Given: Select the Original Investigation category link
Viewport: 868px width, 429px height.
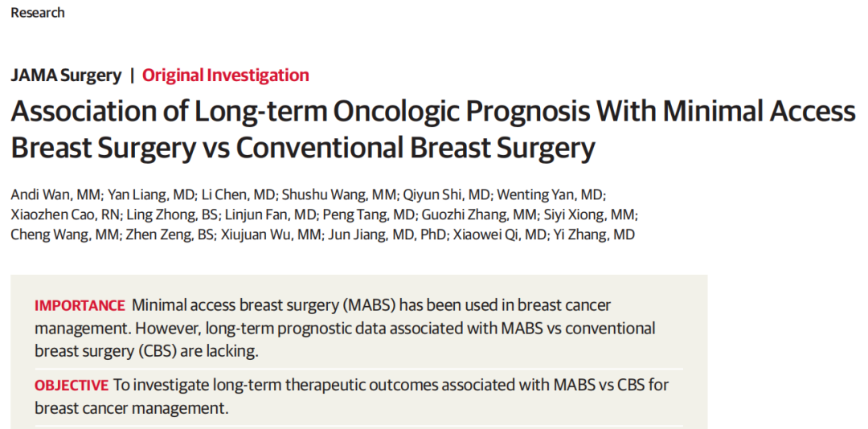Looking at the screenshot, I should click(226, 76).
